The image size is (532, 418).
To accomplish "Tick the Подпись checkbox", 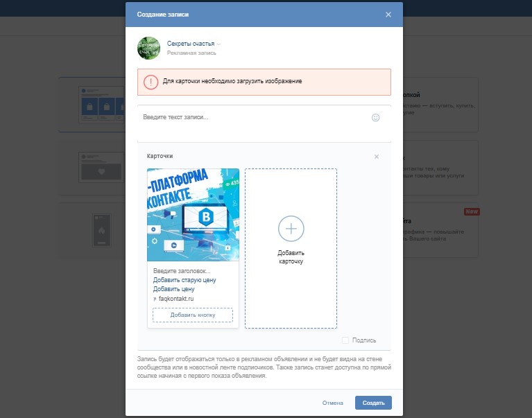I will click(345, 340).
